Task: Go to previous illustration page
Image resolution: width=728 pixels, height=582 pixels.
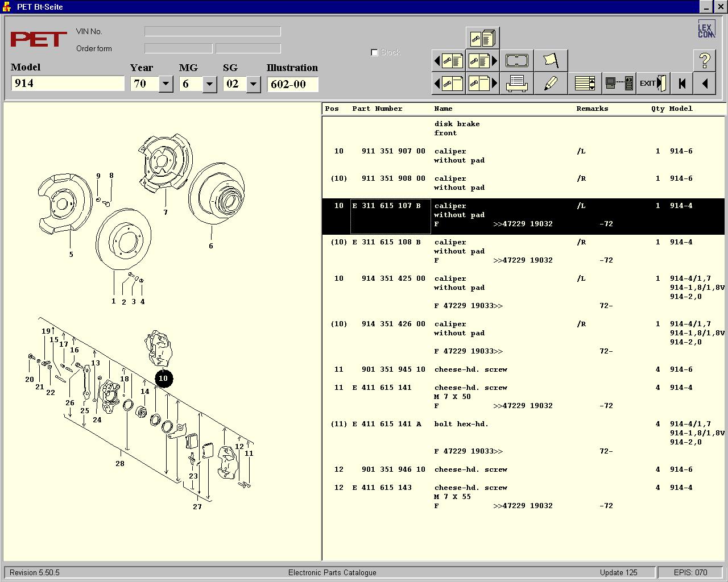Action: pyautogui.click(x=449, y=84)
